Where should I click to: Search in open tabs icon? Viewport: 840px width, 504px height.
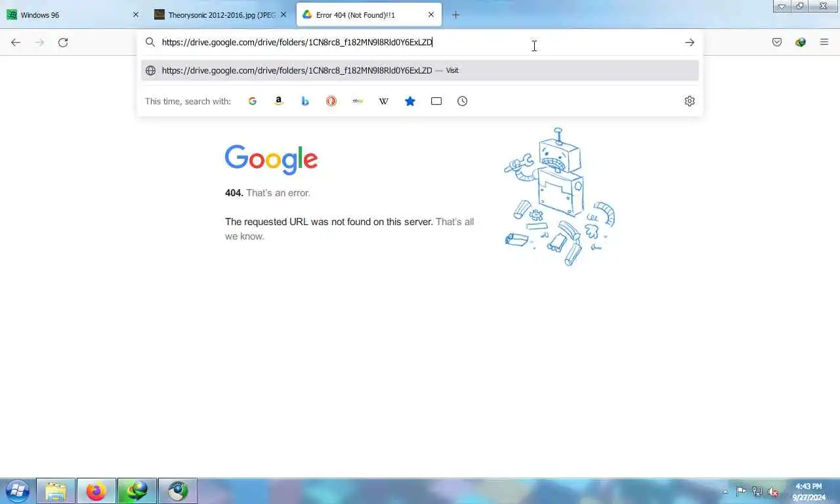[436, 101]
